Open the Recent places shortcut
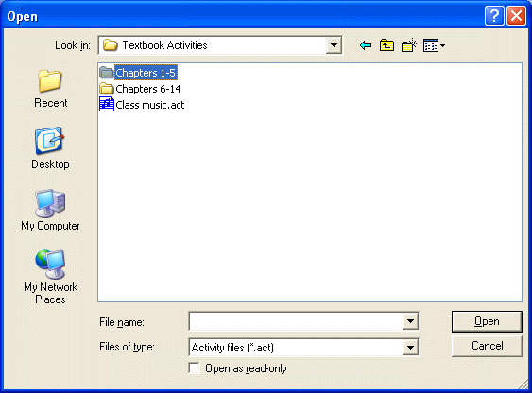Image resolution: width=532 pixels, height=393 pixels. click(x=50, y=89)
